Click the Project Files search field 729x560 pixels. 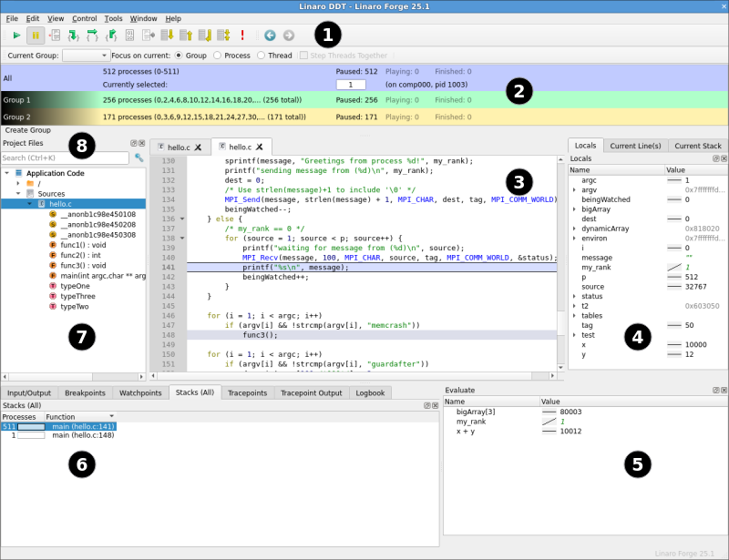(64, 158)
